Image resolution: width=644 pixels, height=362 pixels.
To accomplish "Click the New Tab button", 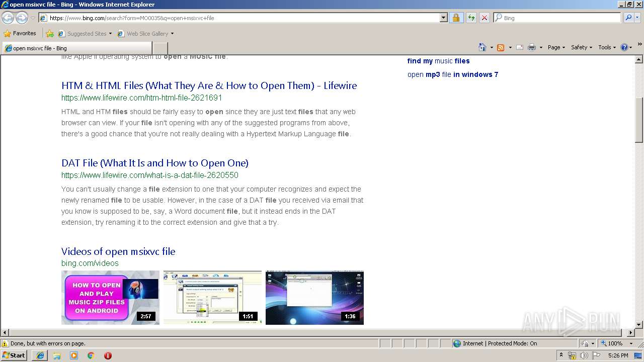I will (x=160, y=48).
